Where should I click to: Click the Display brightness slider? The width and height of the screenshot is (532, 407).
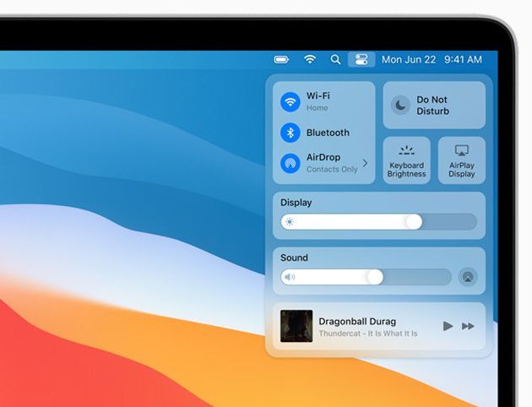point(378,222)
